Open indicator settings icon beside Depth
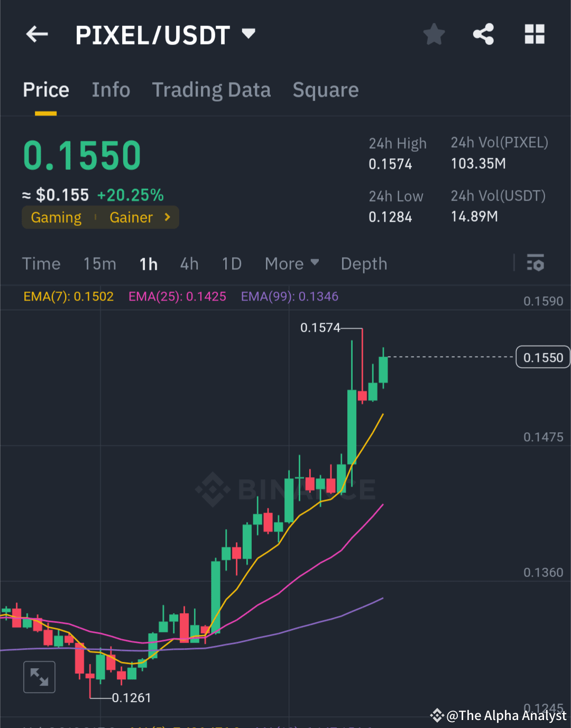 click(536, 263)
